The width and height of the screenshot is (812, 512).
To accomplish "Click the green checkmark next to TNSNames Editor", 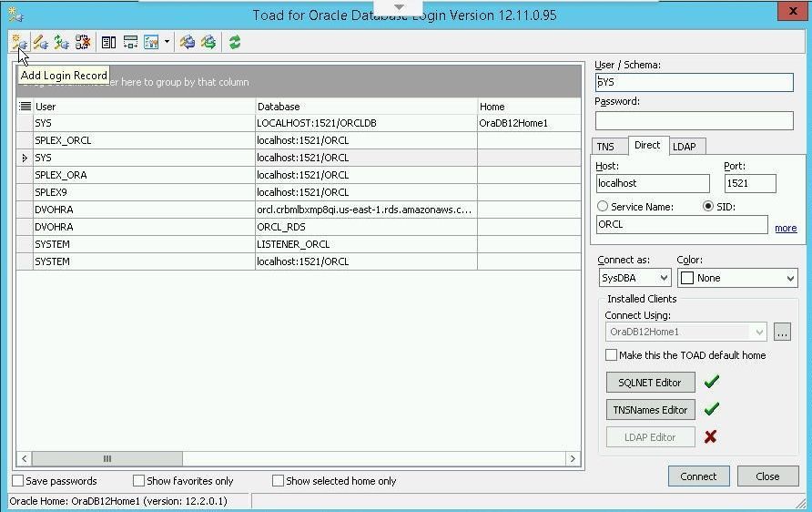I will [712, 409].
